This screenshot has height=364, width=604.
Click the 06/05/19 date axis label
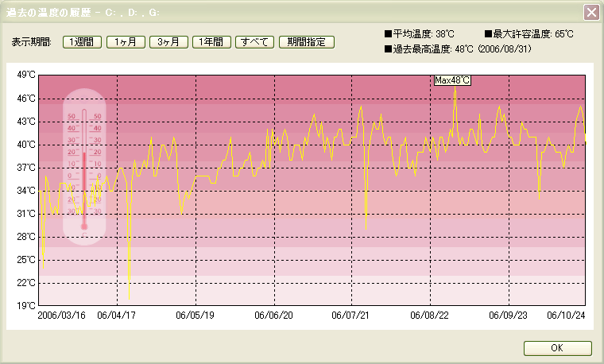tap(195, 316)
